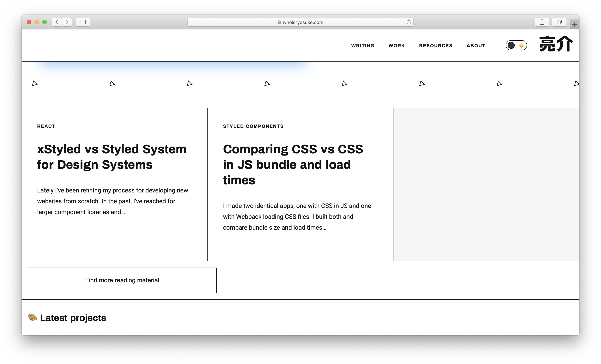Open the xStyled vs Styled System article
Screen dimensions: 601x364
112,156
